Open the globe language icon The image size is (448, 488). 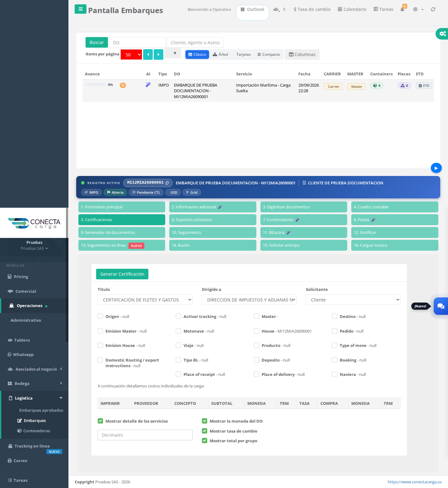[415, 9]
